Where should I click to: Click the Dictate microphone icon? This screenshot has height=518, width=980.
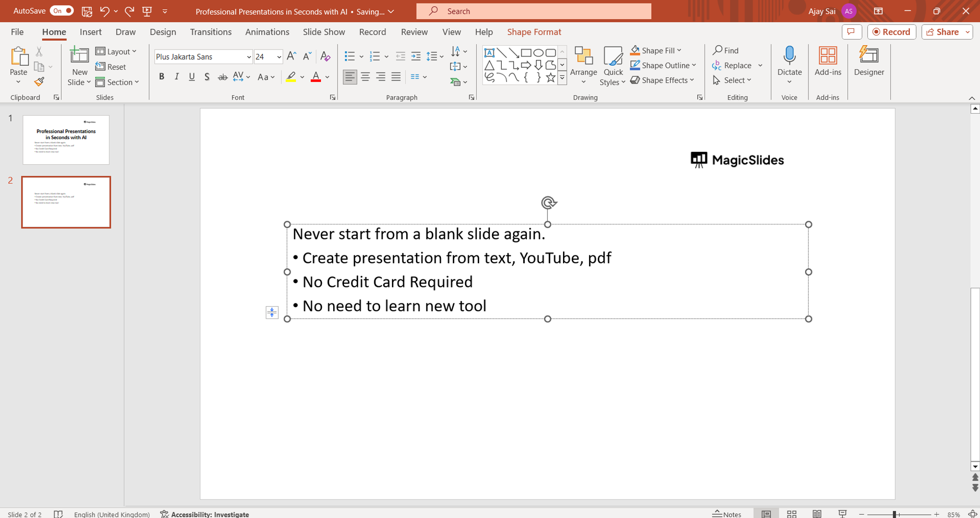789,56
